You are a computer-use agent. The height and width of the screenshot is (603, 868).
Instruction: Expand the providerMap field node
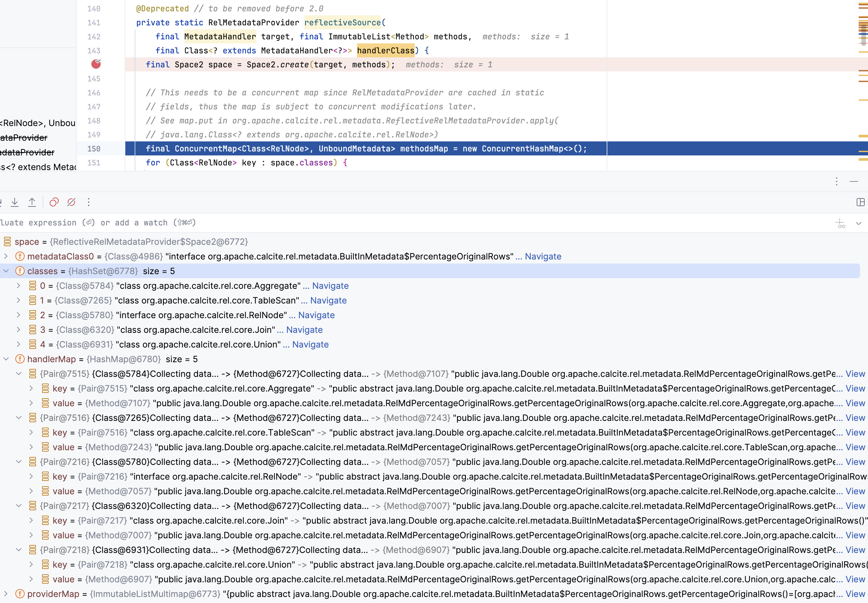tap(6, 594)
